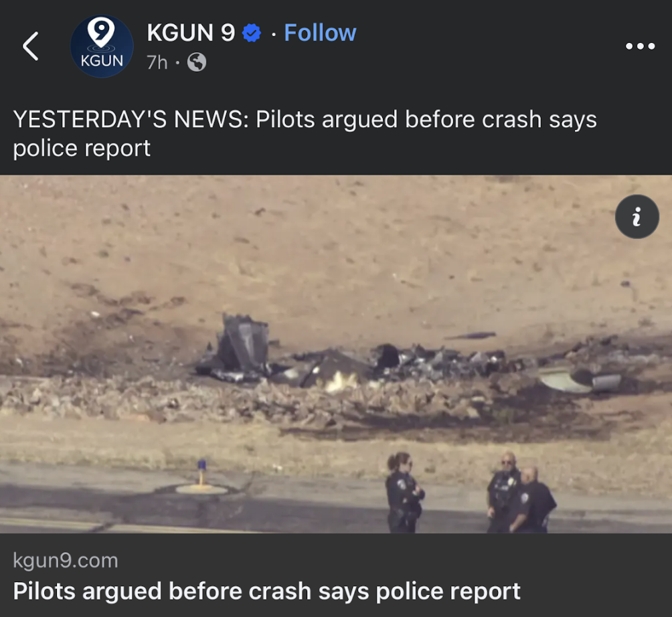The height and width of the screenshot is (617, 672).
Task: Click the white 9 pin in logo
Action: (101, 33)
